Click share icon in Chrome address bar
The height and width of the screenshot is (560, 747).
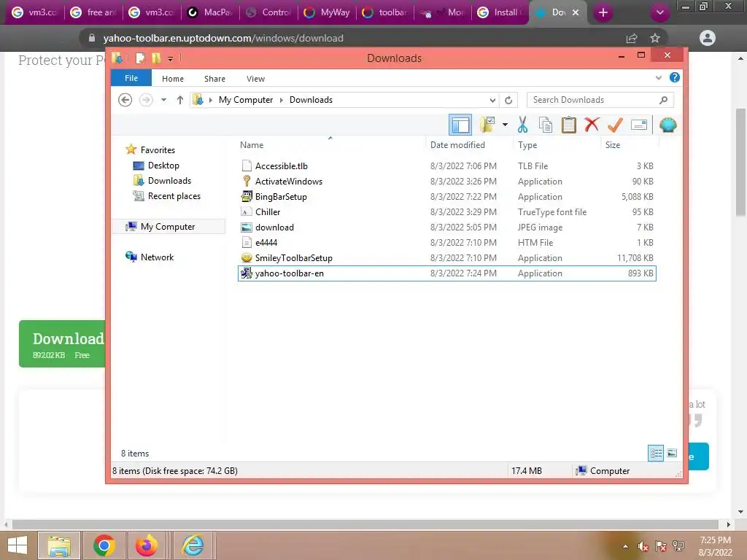coord(632,38)
